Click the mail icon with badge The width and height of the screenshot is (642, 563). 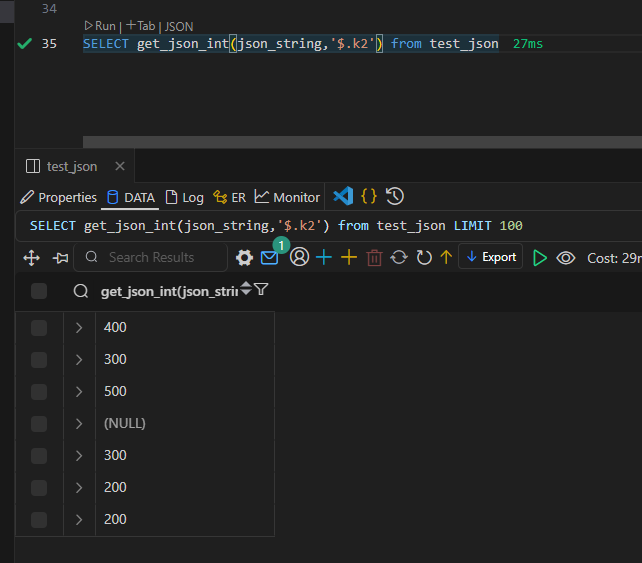coord(269,258)
